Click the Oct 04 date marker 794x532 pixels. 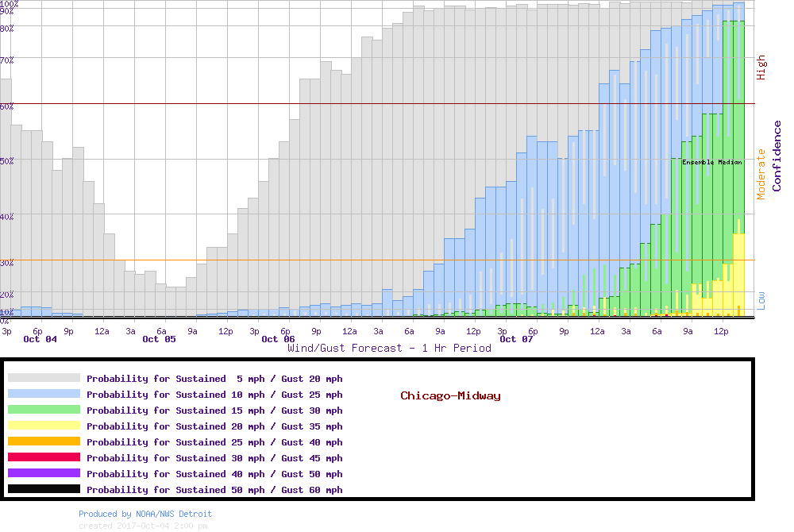tap(40, 339)
